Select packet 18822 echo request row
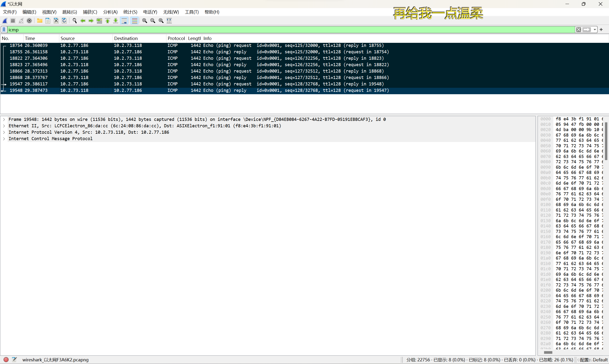This screenshot has height=364, width=609. point(304,58)
